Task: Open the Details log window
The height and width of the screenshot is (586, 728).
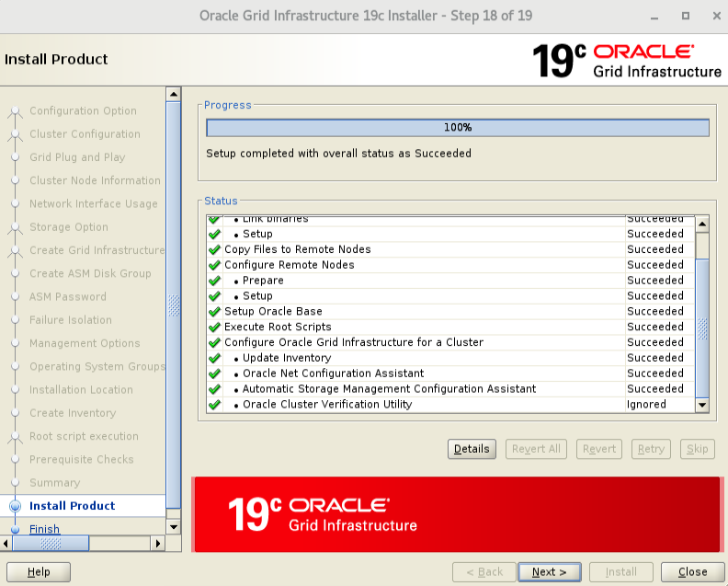Action: tap(472, 449)
